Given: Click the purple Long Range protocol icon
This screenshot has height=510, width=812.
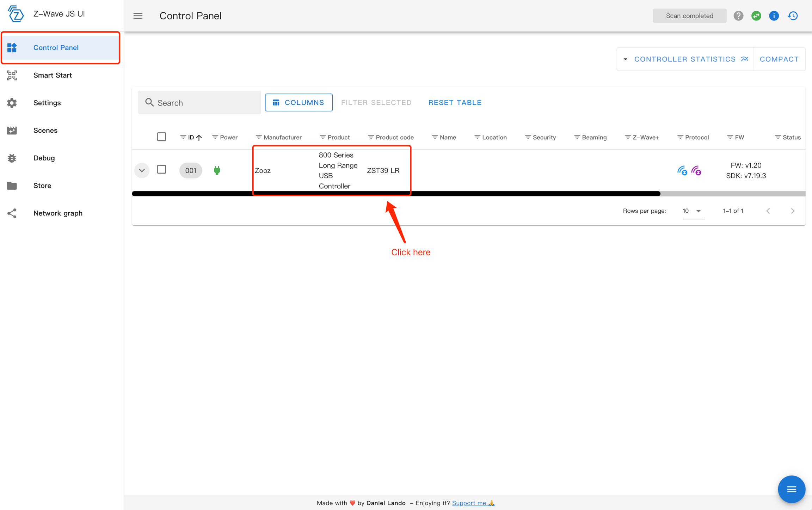Looking at the screenshot, I should coord(696,171).
